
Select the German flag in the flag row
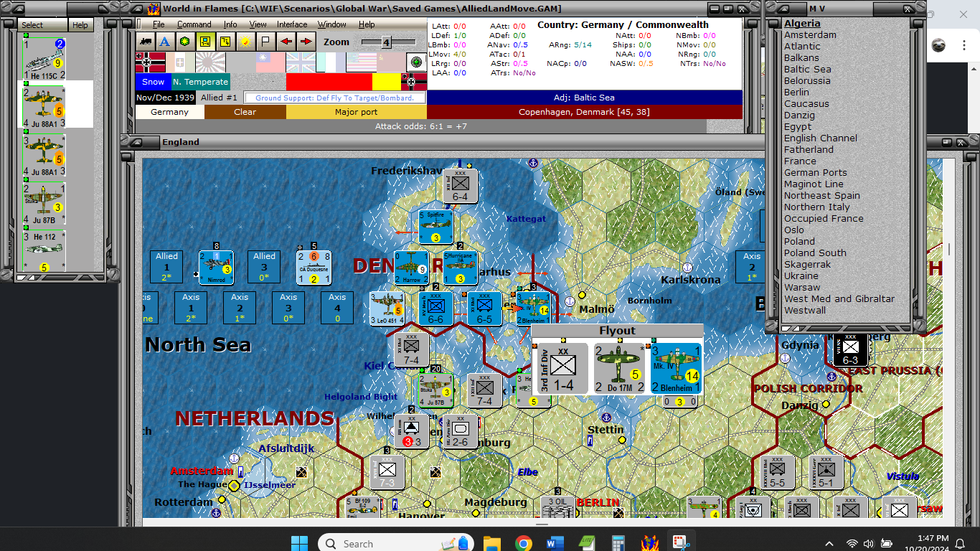151,62
